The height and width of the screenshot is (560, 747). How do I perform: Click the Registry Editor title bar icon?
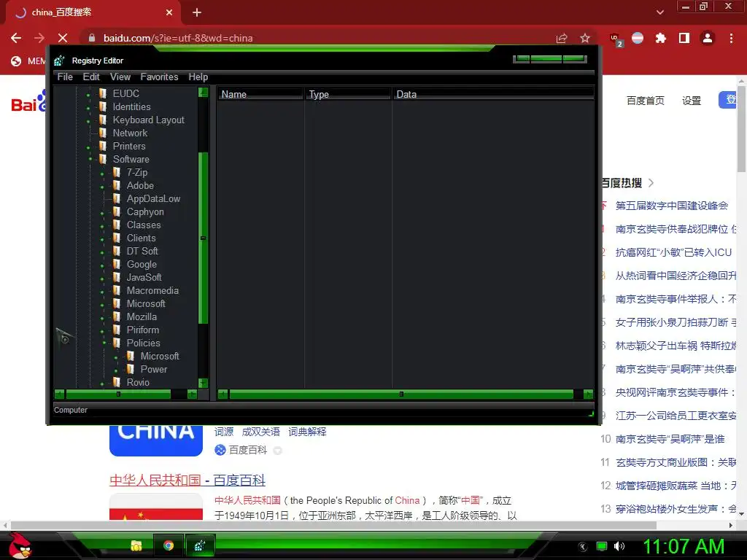point(59,61)
